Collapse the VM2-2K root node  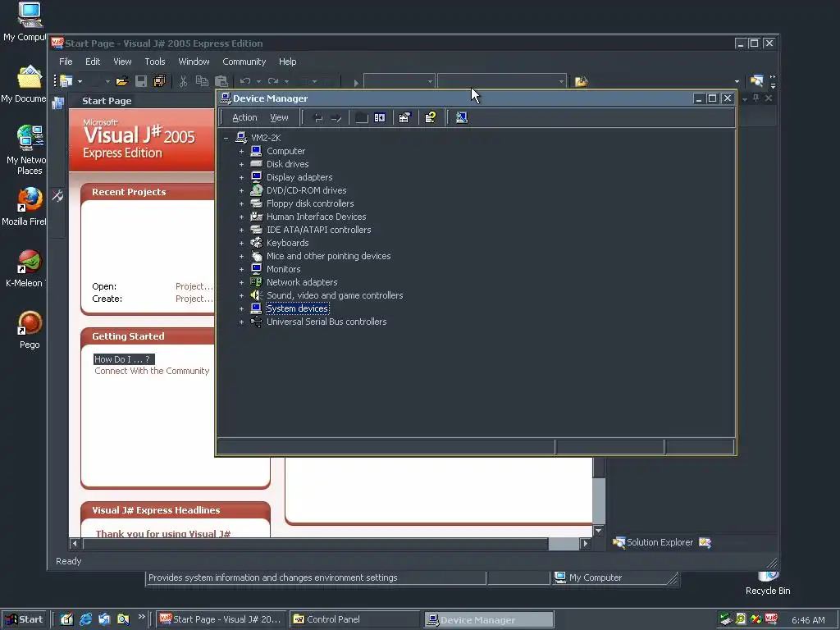[x=226, y=138]
